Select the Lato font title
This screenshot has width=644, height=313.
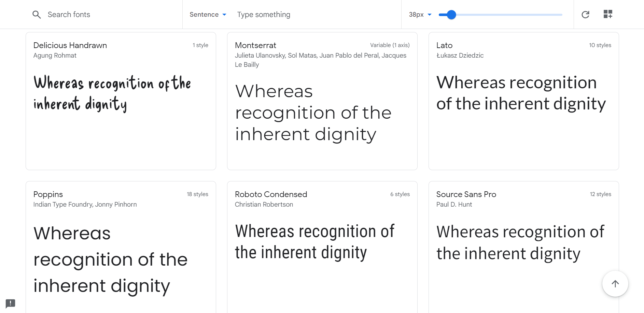(444, 45)
